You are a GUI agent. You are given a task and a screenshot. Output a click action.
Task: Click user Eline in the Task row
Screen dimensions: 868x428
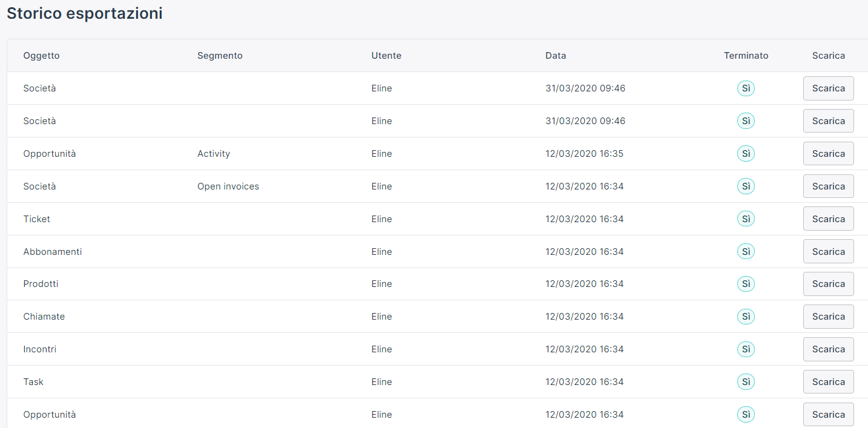381,381
